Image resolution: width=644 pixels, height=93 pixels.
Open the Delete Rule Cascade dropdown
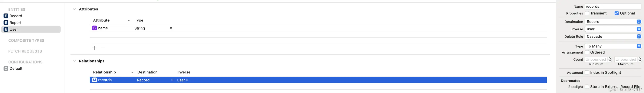613,37
